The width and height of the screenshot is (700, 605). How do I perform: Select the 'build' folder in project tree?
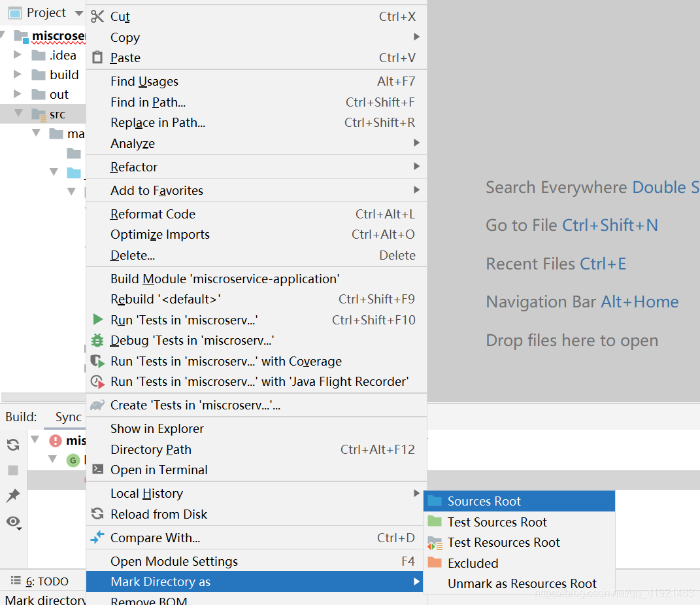click(x=64, y=75)
